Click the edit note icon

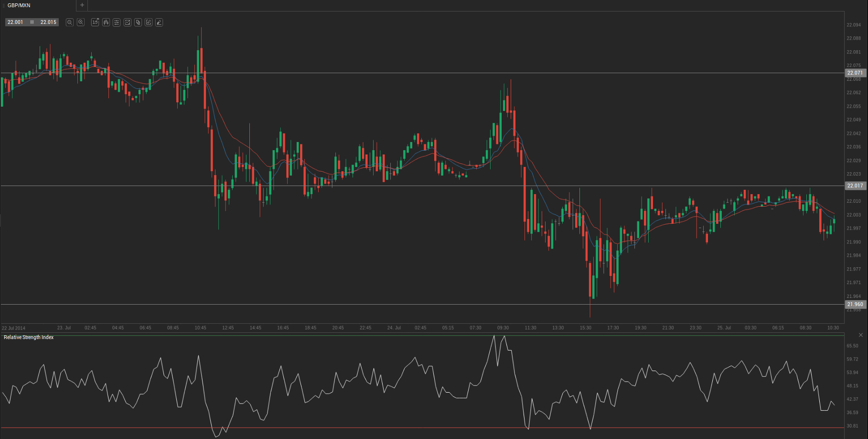pyautogui.click(x=149, y=22)
